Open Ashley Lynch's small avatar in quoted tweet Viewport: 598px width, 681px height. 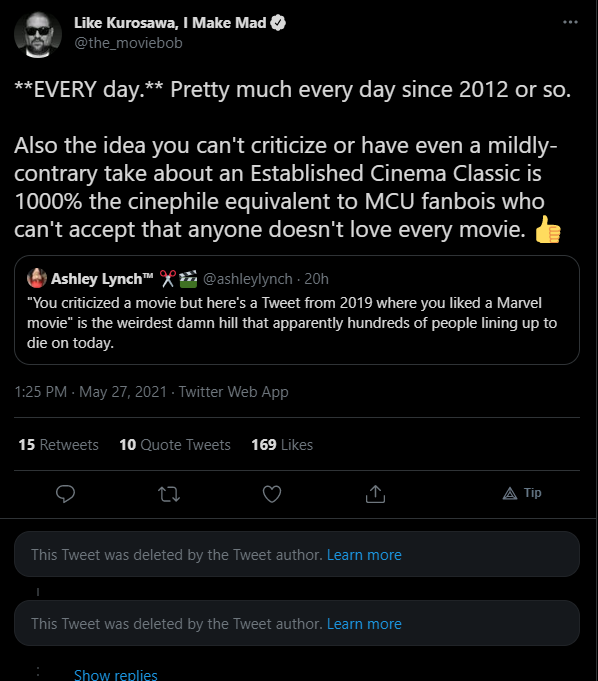tap(37, 278)
